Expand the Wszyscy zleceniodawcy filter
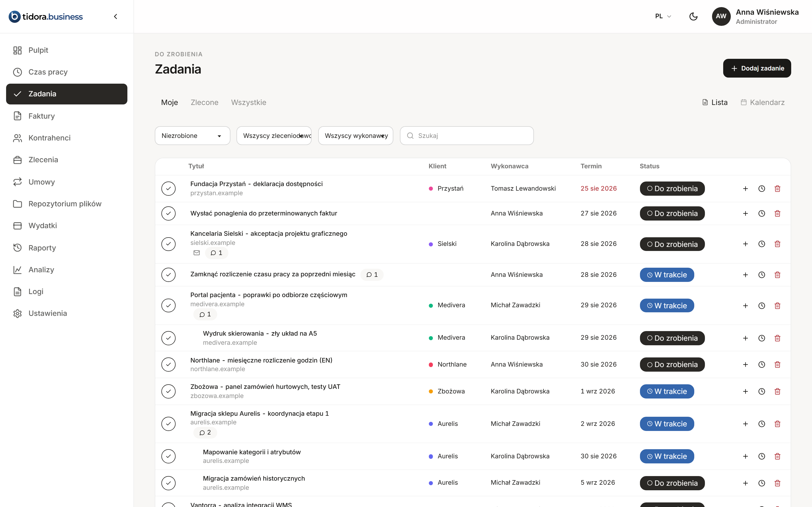Screen dimensions: 812x507 pyautogui.click(x=274, y=135)
